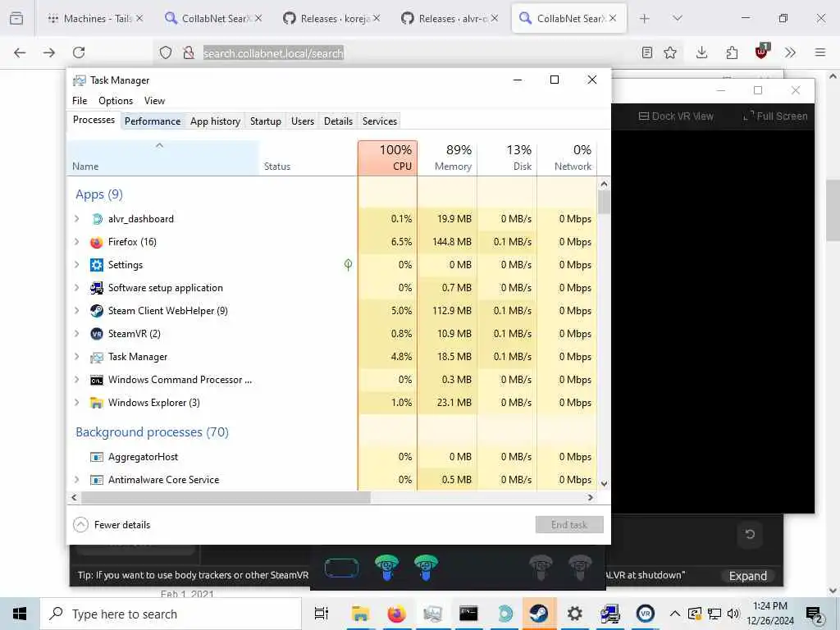This screenshot has width=840, height=630.
Task: Click the uBlock Origin shield icon
Action: tap(762, 52)
